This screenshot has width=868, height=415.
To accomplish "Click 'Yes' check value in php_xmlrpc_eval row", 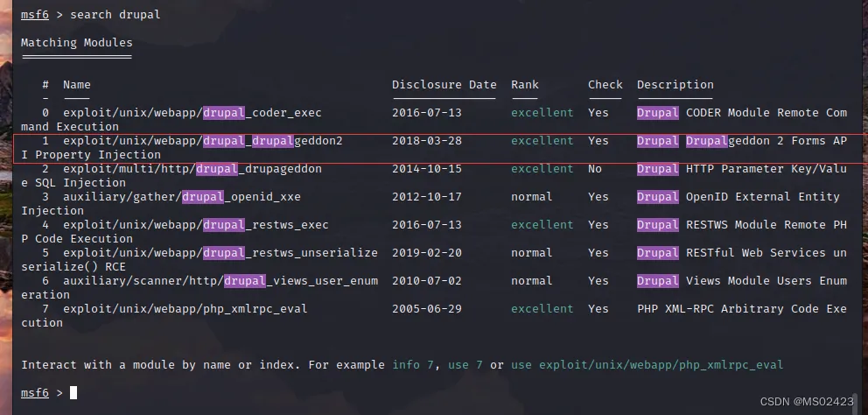I will click(598, 308).
